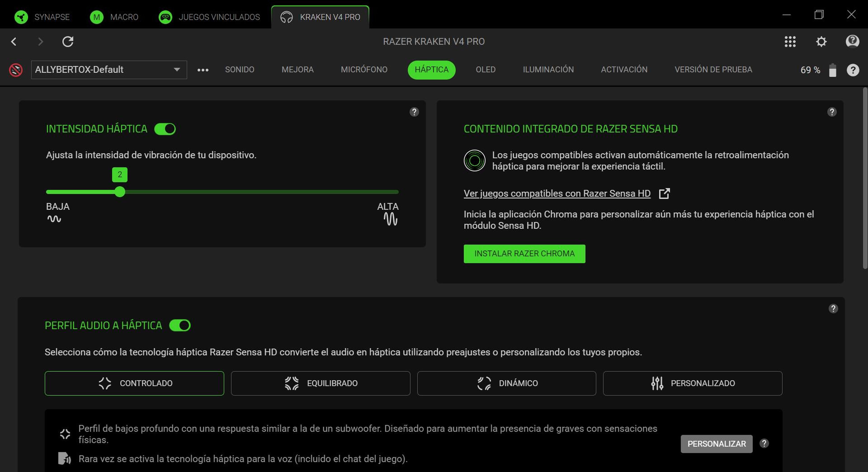The height and width of the screenshot is (472, 868).
Task: Open help via the top-right question mark
Action: tap(853, 70)
